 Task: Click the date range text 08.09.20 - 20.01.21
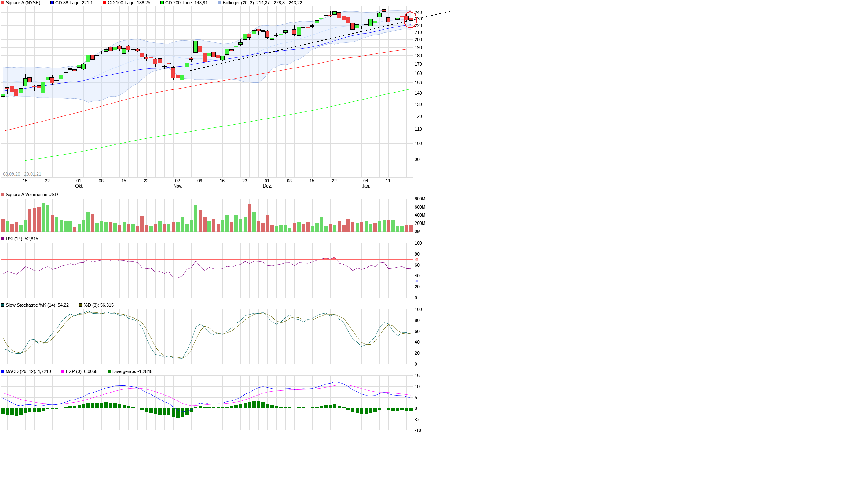tap(22, 174)
